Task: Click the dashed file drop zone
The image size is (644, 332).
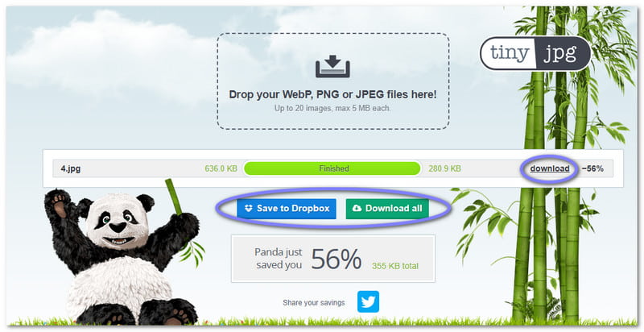Action: coord(333,81)
